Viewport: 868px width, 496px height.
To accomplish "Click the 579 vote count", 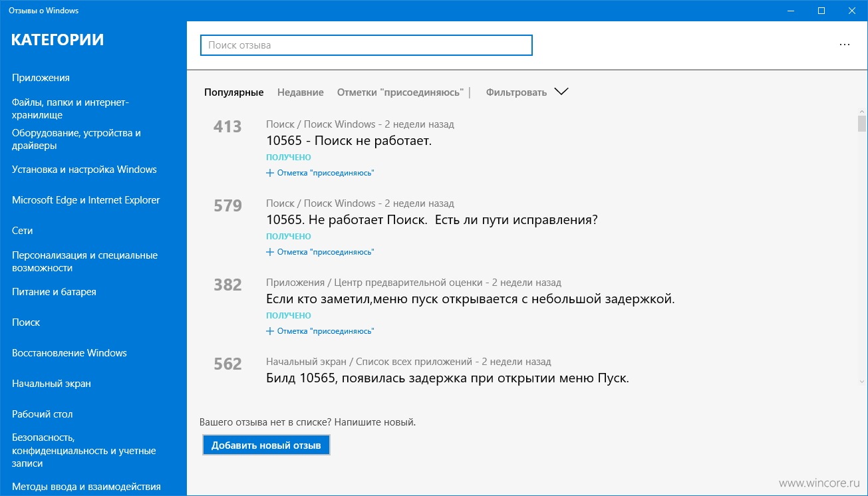I will [227, 205].
